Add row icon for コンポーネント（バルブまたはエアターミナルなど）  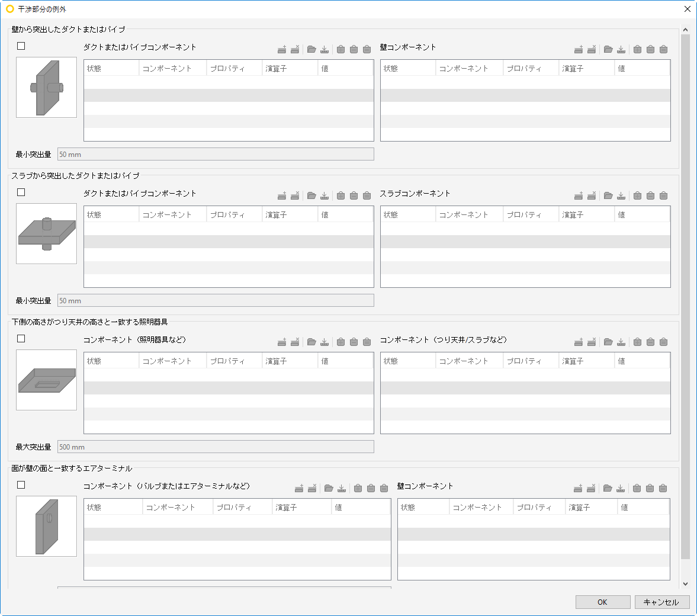pos(299,488)
